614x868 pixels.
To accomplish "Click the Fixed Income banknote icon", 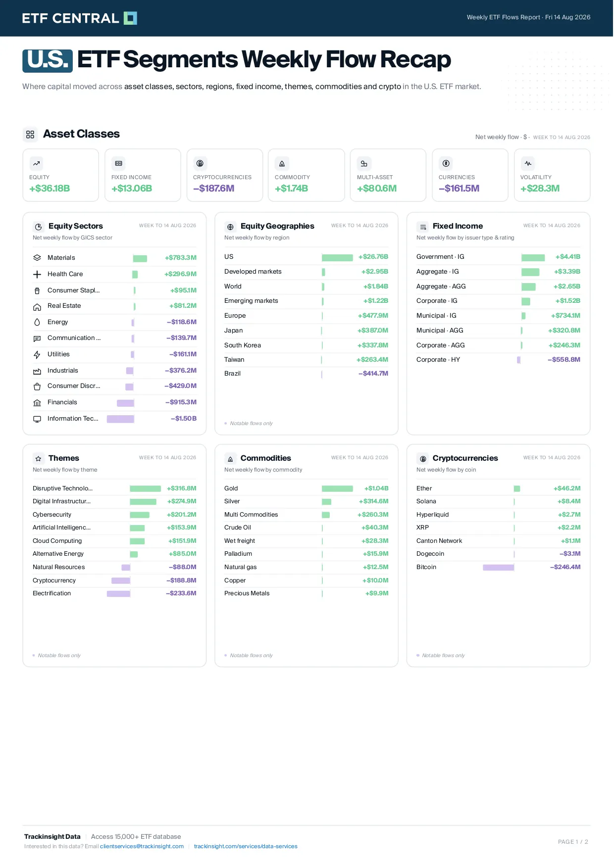I will [x=118, y=163].
